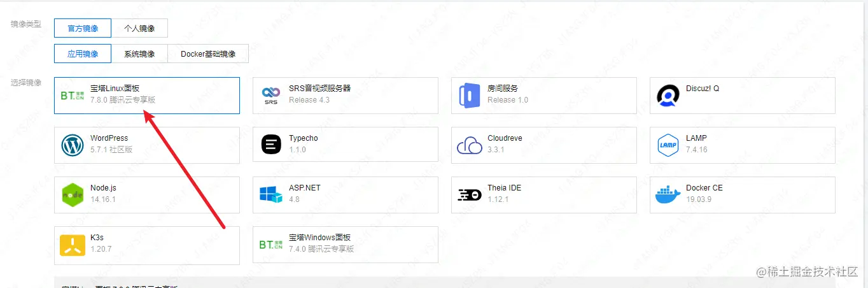Choose the LAMP image name
This screenshot has height=288, width=868.
tap(696, 138)
